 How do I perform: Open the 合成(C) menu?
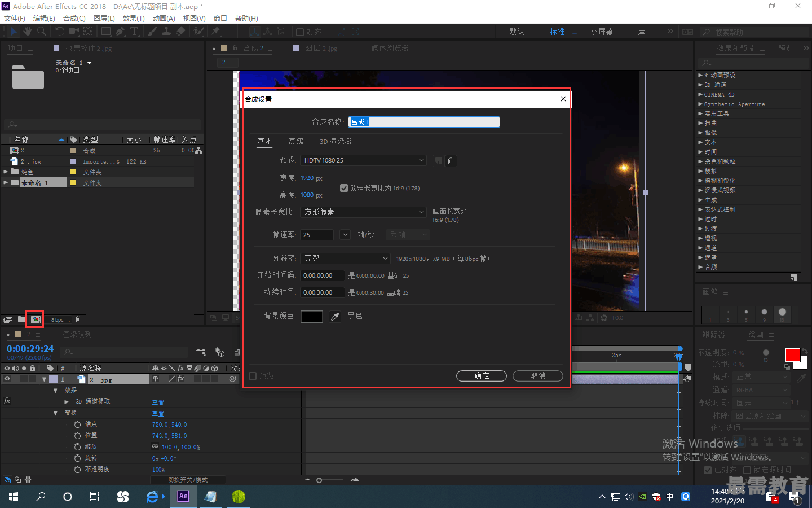click(x=74, y=18)
